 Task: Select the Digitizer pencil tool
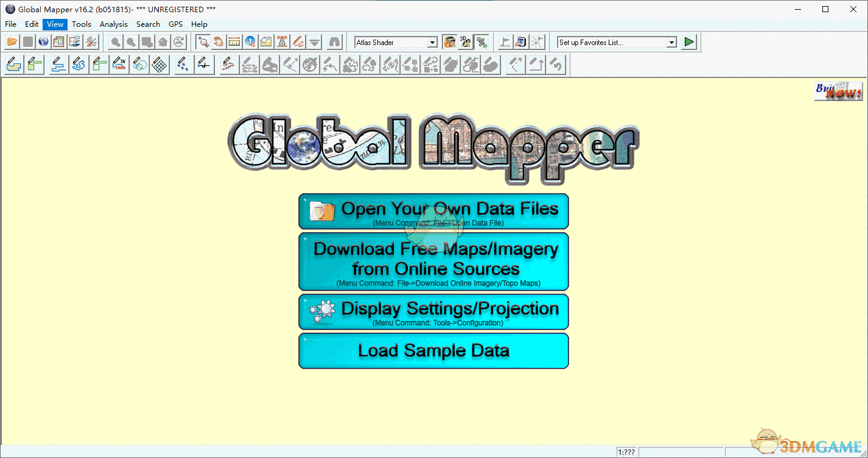tap(298, 41)
